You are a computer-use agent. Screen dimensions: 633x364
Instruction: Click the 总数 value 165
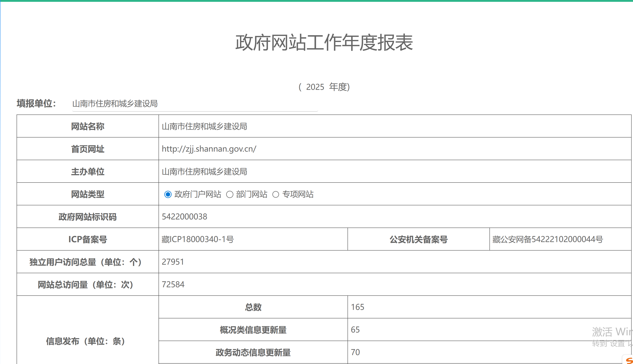point(358,307)
